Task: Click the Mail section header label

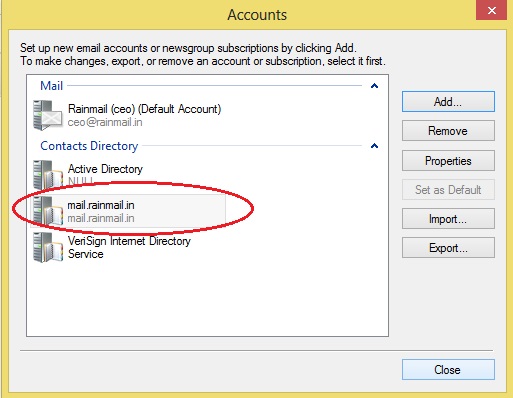Action: coord(51,86)
